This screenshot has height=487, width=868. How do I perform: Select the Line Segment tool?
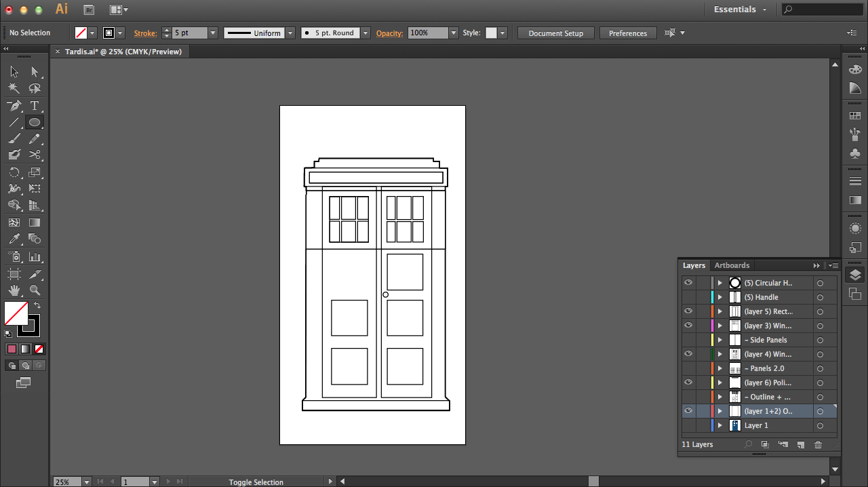(x=14, y=122)
